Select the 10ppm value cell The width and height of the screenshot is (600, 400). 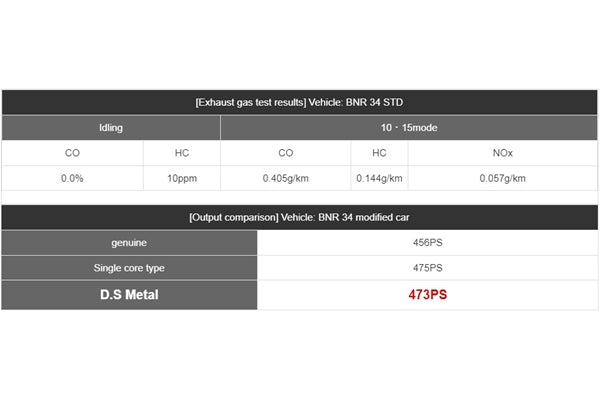coord(182,178)
